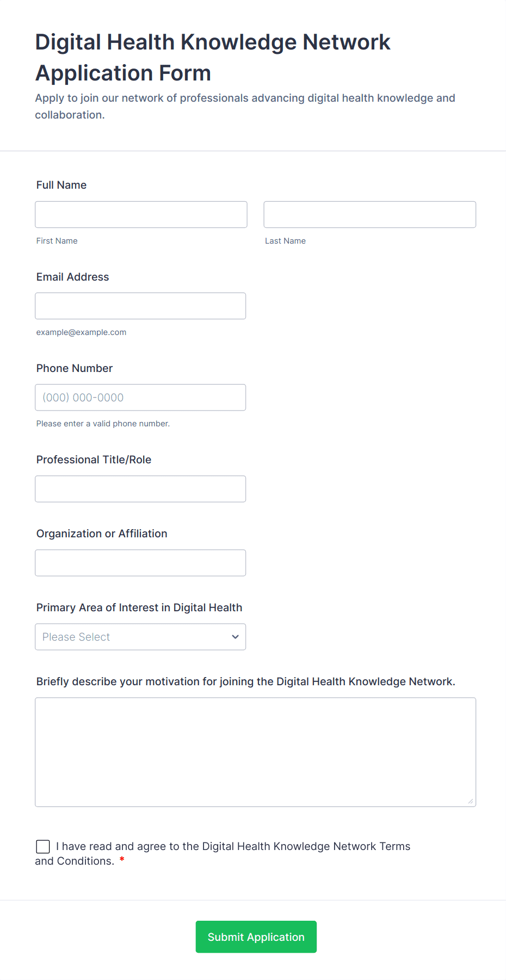
Task: Click the Organization or Affiliation field
Action: [x=140, y=562]
